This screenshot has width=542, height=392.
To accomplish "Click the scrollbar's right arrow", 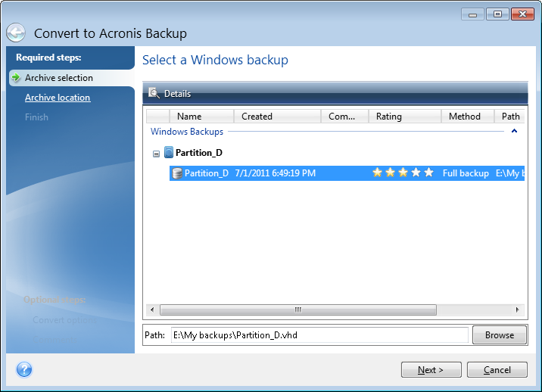I will pos(517,310).
